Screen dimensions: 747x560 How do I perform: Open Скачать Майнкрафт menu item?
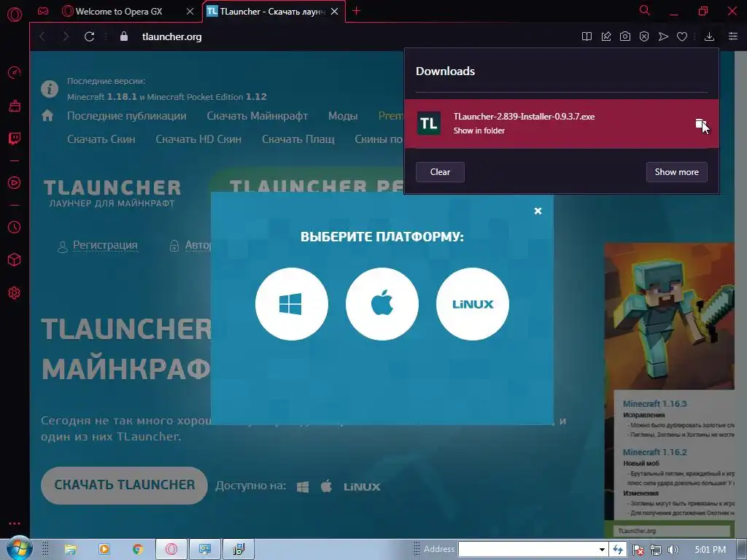coord(258,116)
